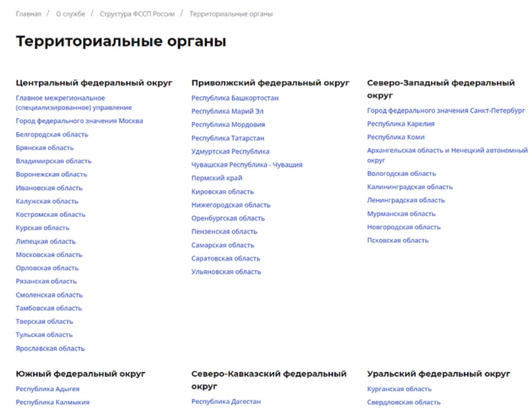532x409 pixels.
Task: Open Свердловская область page
Action: [x=404, y=402]
